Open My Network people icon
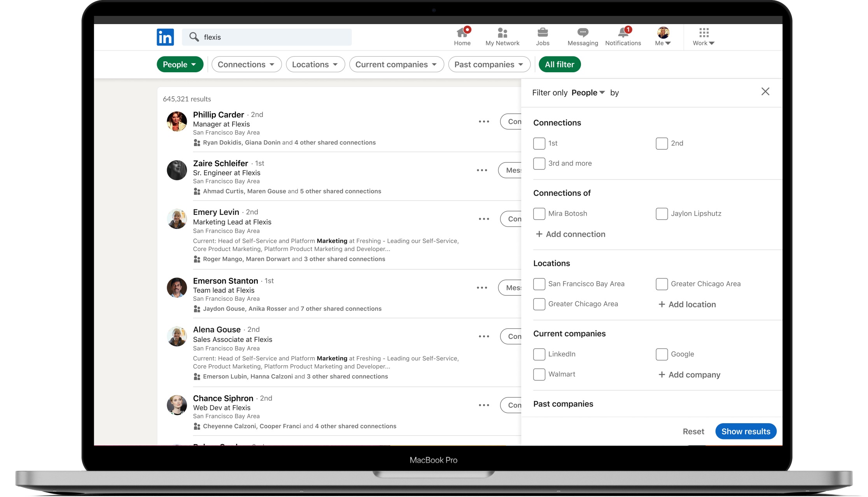This screenshot has height=497, width=868. point(502,33)
